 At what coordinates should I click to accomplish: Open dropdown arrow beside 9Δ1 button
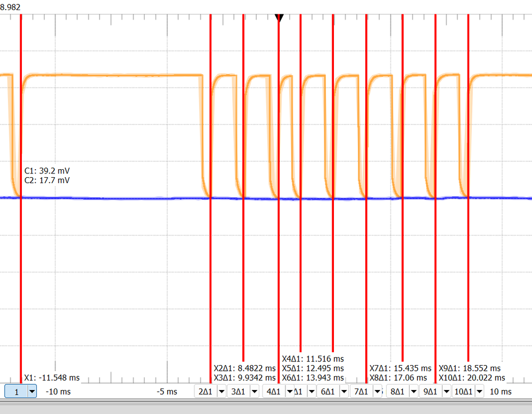point(446,392)
